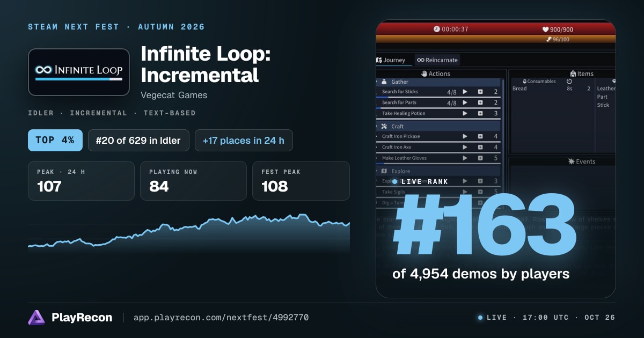Click the timer column icon in Consumables
Image resolution: width=644 pixels, height=338 pixels.
[x=569, y=82]
